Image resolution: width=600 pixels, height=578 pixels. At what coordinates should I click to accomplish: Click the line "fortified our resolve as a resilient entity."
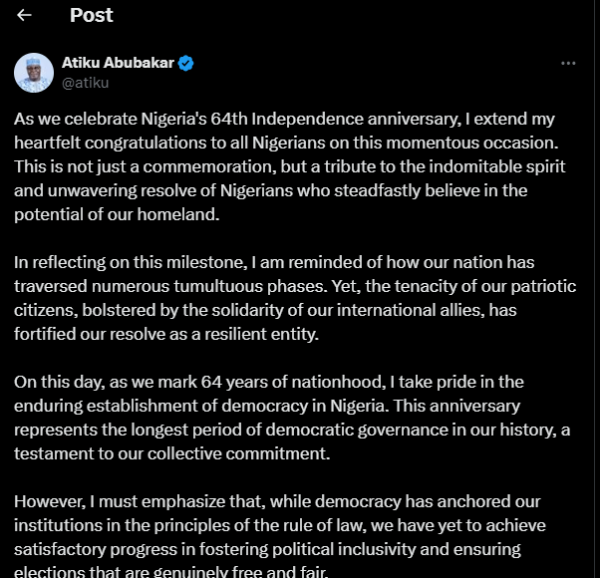166,334
